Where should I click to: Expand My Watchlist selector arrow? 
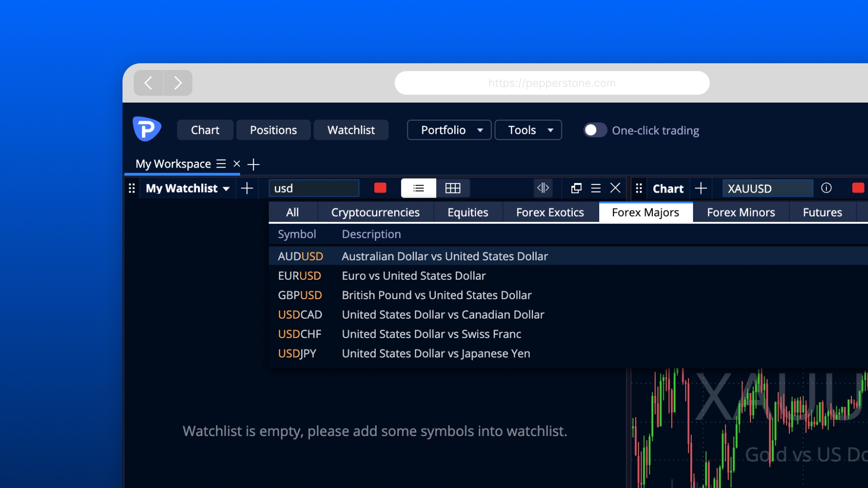coord(226,189)
